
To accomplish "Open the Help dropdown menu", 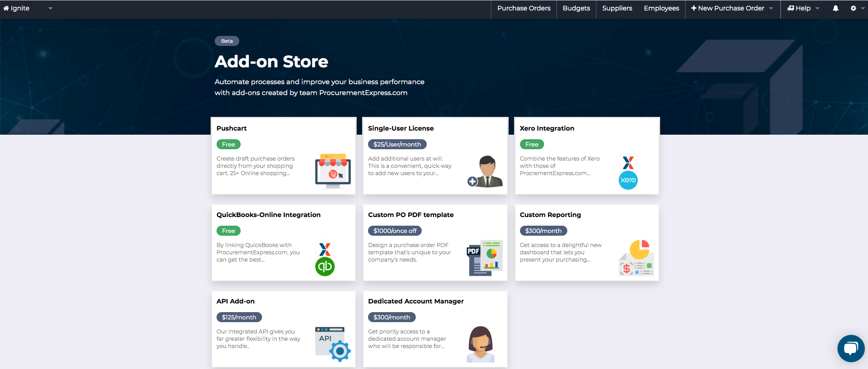I will point(803,8).
